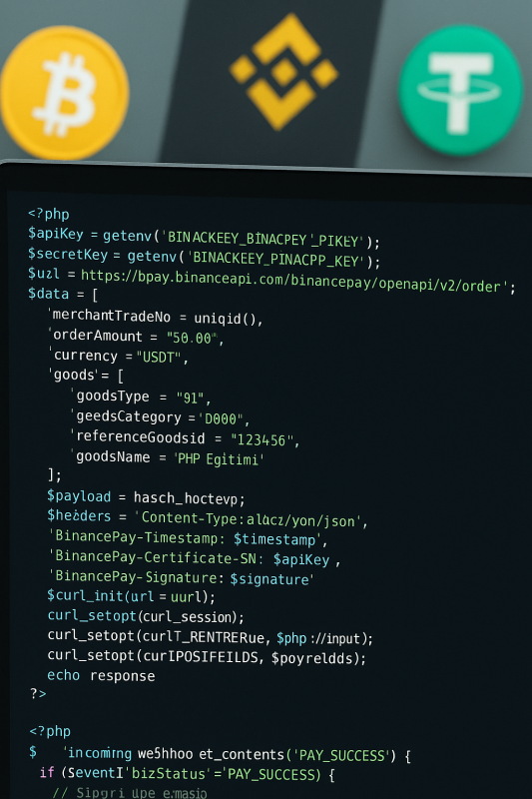Click the yellow Binance logo
This screenshot has width=532, height=799.
coord(283,72)
